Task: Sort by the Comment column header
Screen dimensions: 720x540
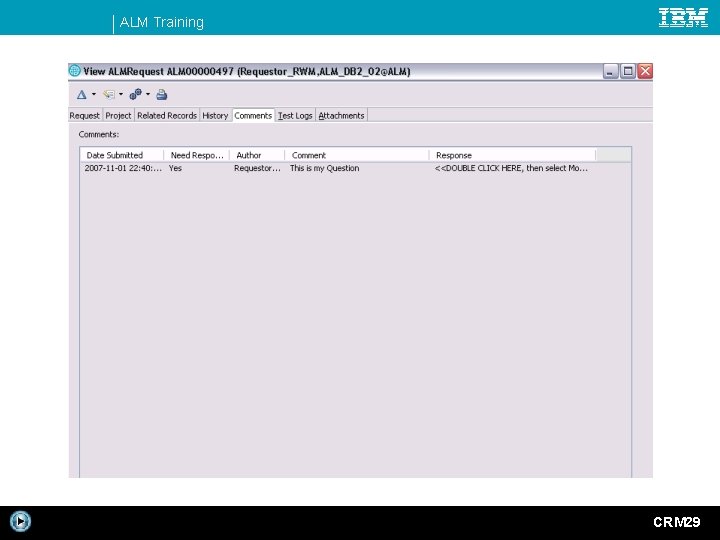Action: pos(357,155)
